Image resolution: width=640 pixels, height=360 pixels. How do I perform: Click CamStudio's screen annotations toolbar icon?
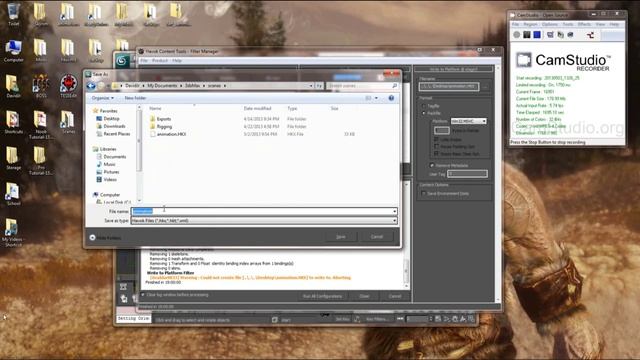(560, 35)
